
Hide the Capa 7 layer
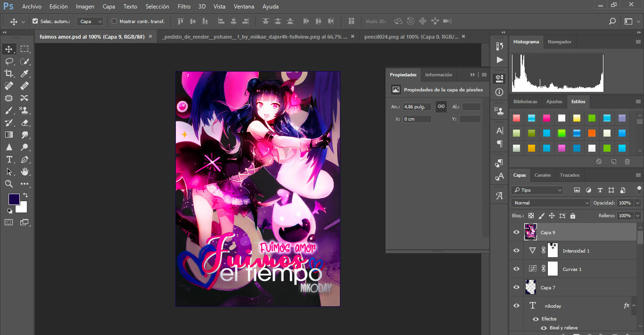(516, 287)
